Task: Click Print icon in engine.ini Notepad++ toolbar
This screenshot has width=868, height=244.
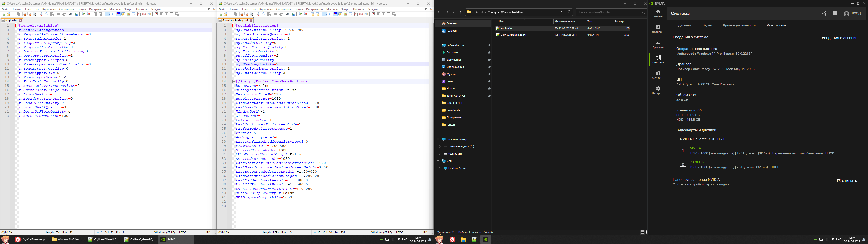Action: (x=34, y=14)
